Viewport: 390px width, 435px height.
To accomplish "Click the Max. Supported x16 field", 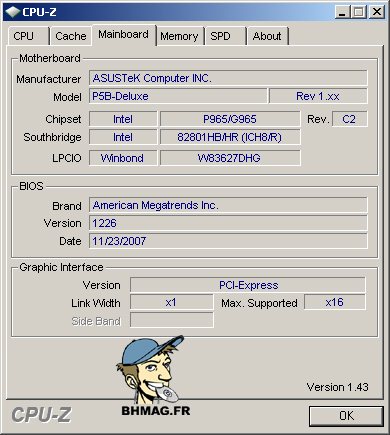I will [x=335, y=302].
